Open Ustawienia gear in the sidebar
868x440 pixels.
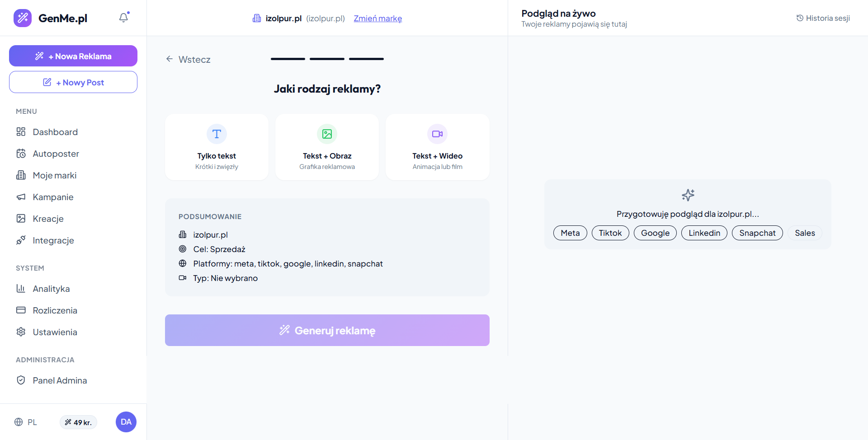pyautogui.click(x=21, y=332)
